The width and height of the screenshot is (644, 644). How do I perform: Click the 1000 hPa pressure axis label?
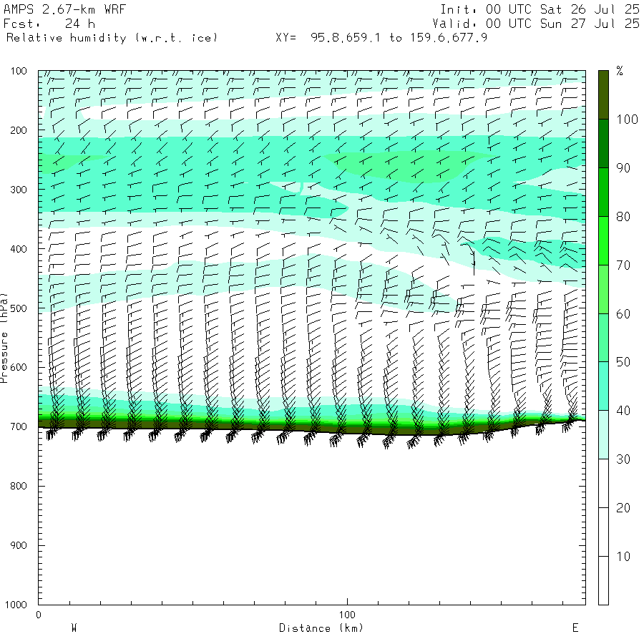[16, 605]
